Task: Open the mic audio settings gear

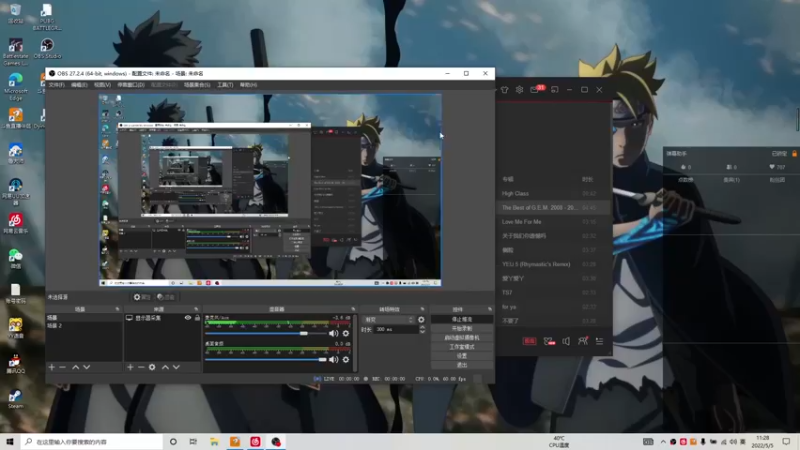Action: pos(346,333)
